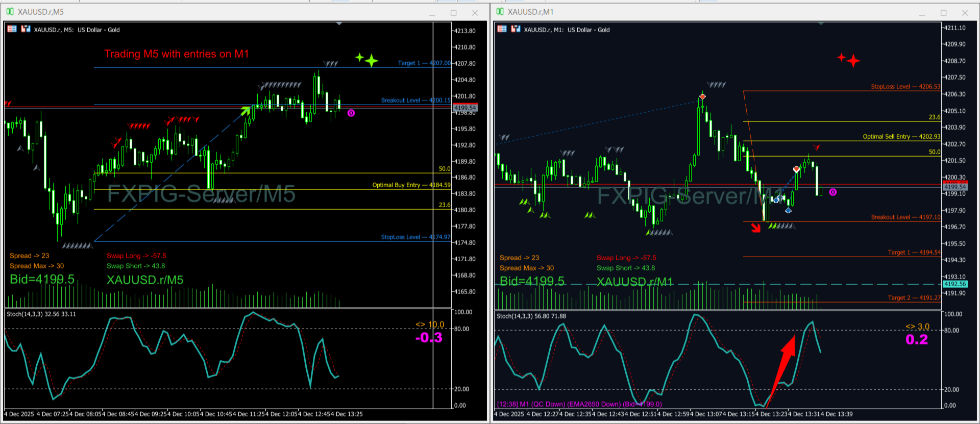Select the 'StopLoss Level — 4206.53' label
The image size is (980, 424).
point(905,87)
